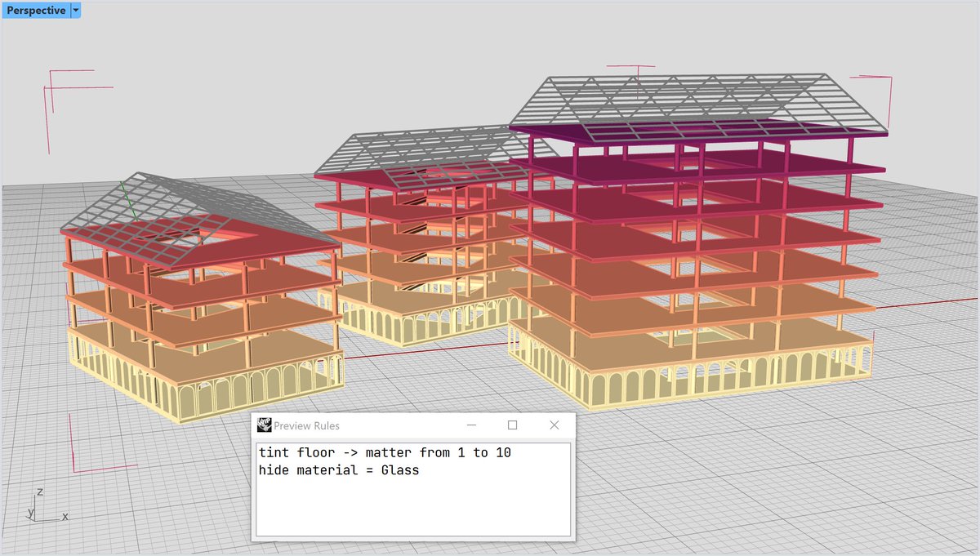
Task: Close the Preview Rules window
Action: pos(554,425)
